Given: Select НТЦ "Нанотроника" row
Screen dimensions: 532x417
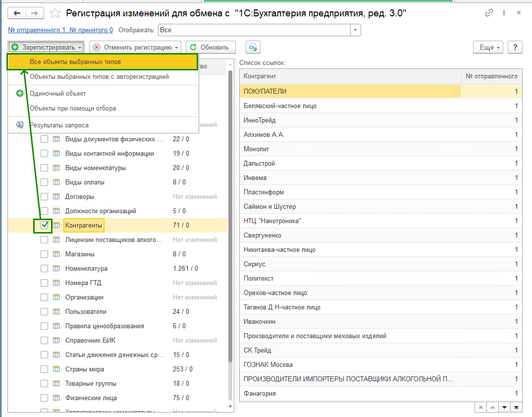Looking at the screenshot, I should click(x=381, y=221).
